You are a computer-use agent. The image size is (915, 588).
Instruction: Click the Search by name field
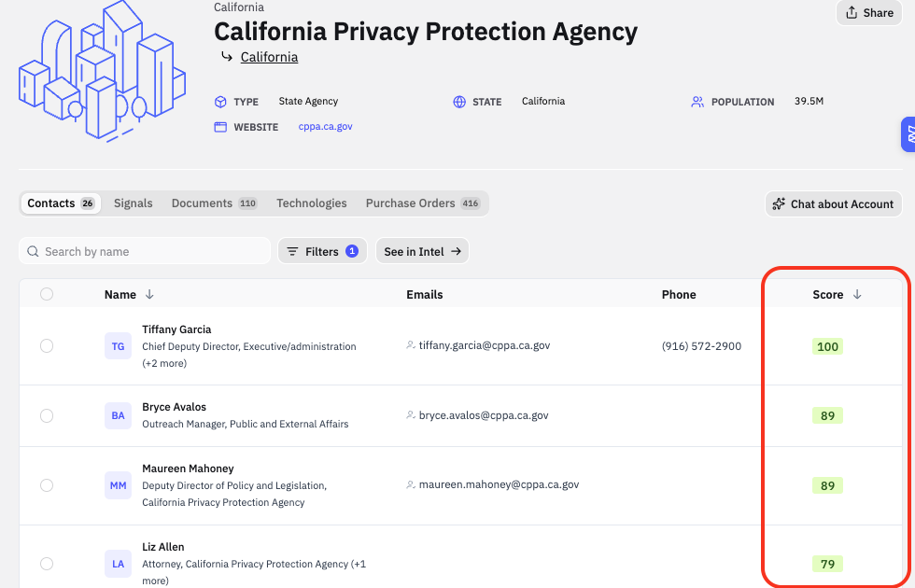145,251
